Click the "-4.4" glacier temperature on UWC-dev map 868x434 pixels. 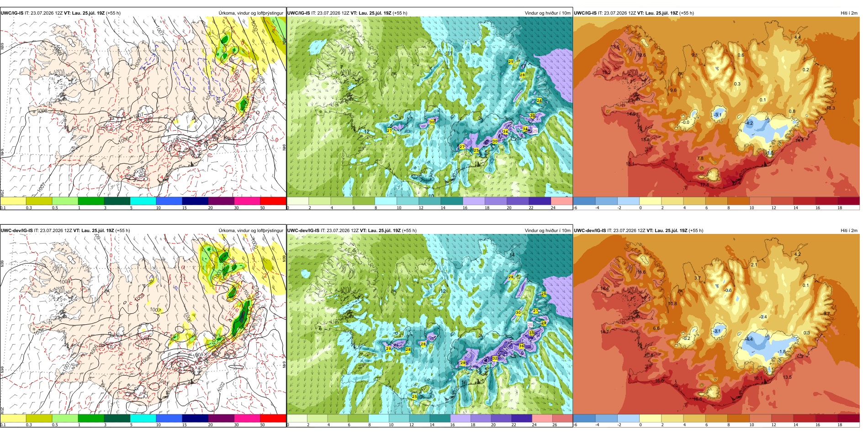point(749,339)
